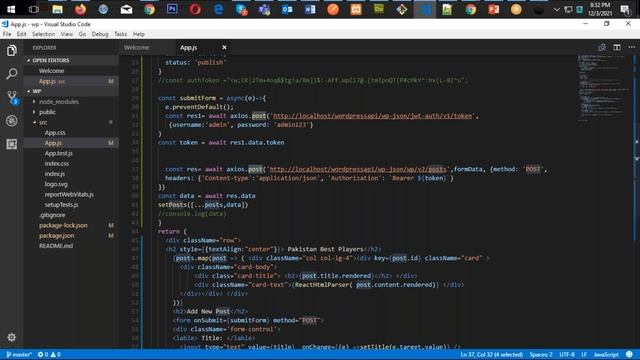
Task: Open the Explorer view in activity bar
Action: point(11,51)
